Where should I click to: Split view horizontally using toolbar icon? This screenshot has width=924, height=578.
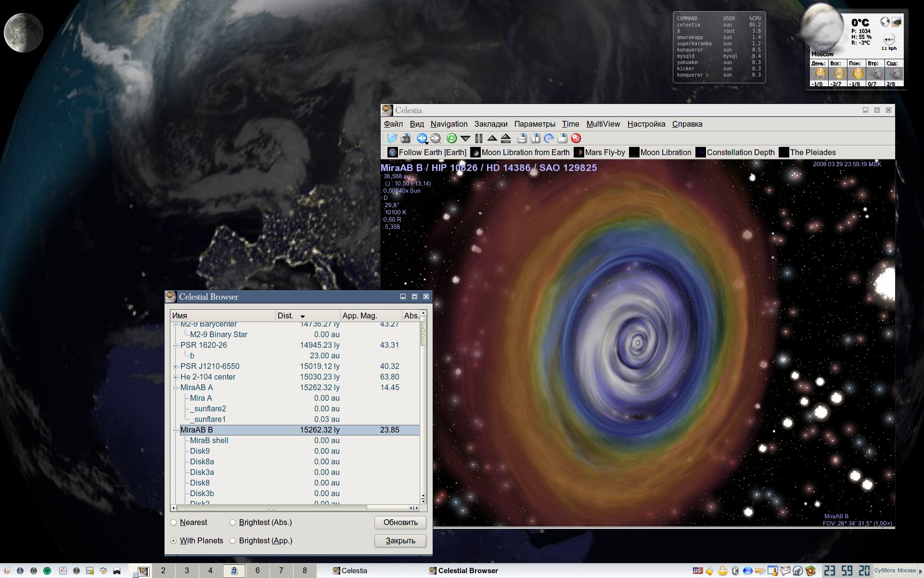click(x=522, y=139)
